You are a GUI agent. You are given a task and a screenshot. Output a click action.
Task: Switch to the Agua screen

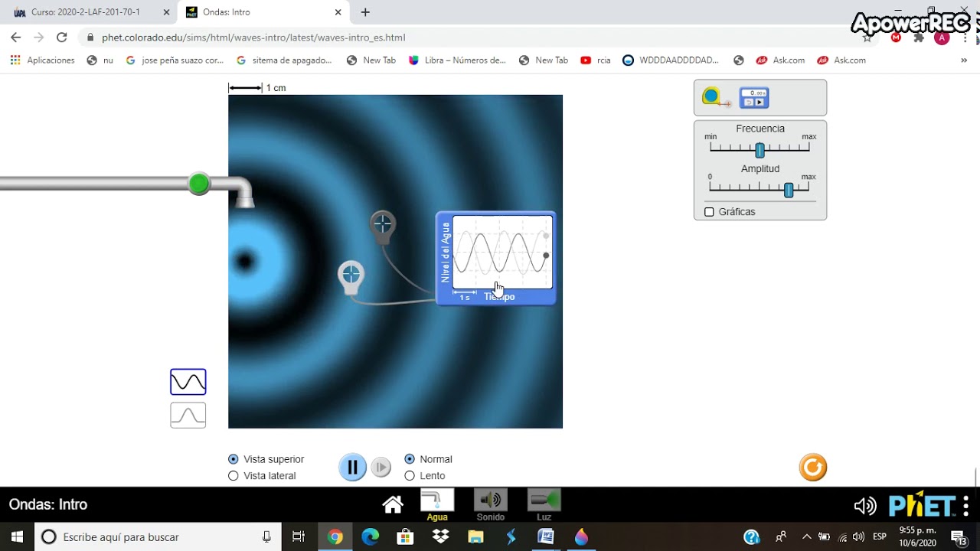[437, 505]
